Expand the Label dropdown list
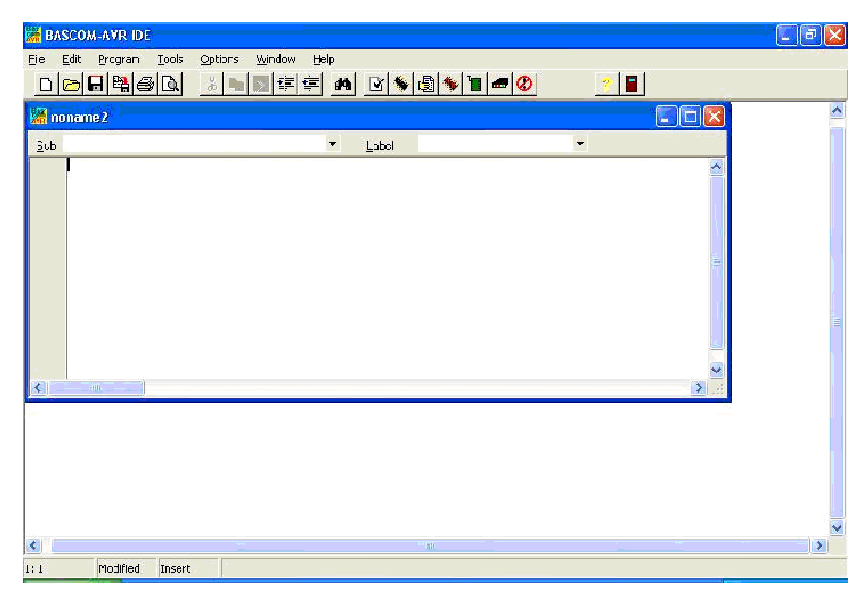This screenshot has width=868, height=604. click(x=580, y=144)
